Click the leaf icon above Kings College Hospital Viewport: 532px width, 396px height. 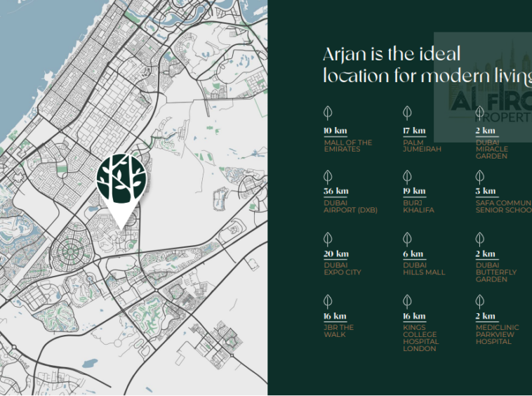click(407, 301)
